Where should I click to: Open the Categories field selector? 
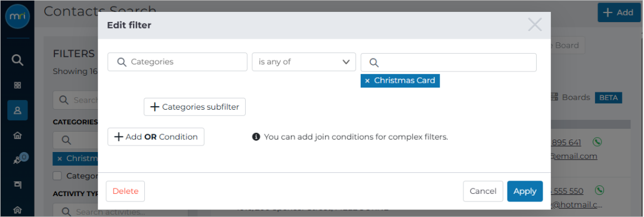[x=178, y=62]
